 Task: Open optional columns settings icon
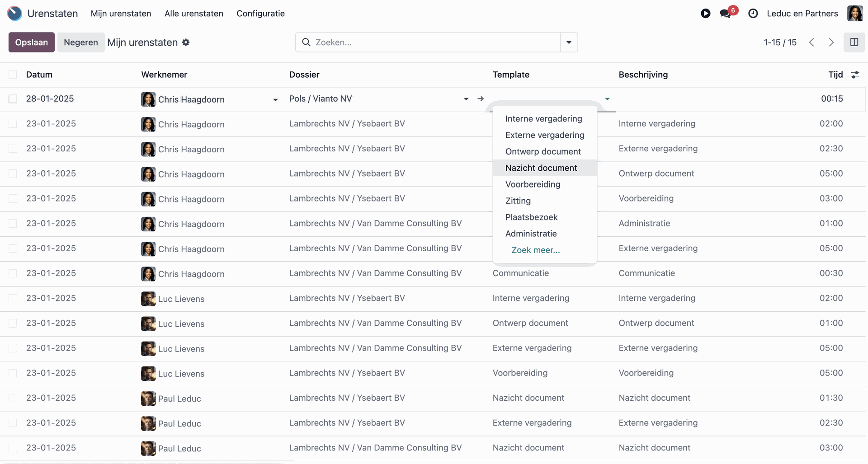855,75
